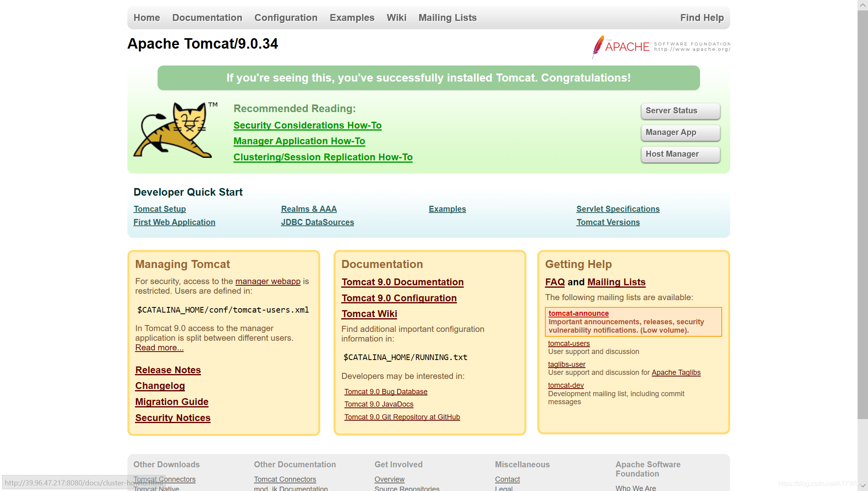This screenshot has height=491, width=868.
Task: Click the Tomcat cat logo image
Action: (x=176, y=130)
